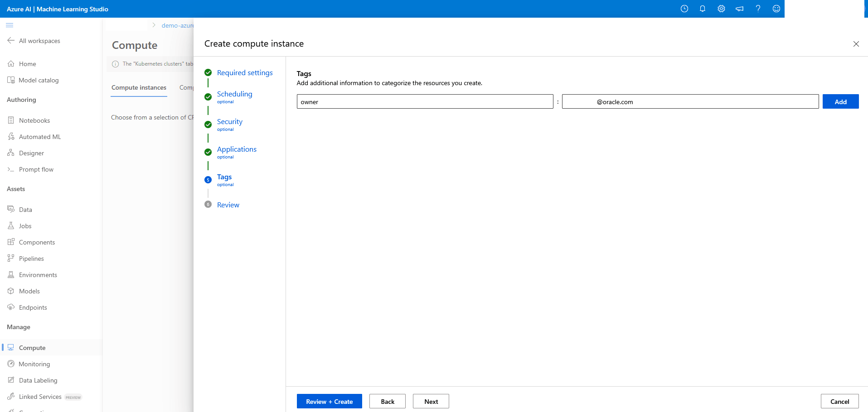The width and height of the screenshot is (868, 412).
Task: Collapse the navigation with the hamburger menu
Action: [x=9, y=25]
